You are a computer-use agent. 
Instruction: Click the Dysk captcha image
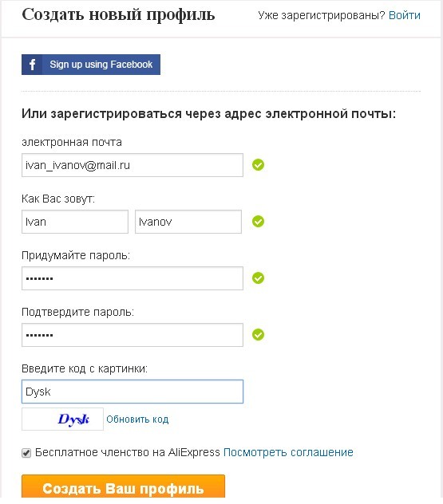click(63, 419)
